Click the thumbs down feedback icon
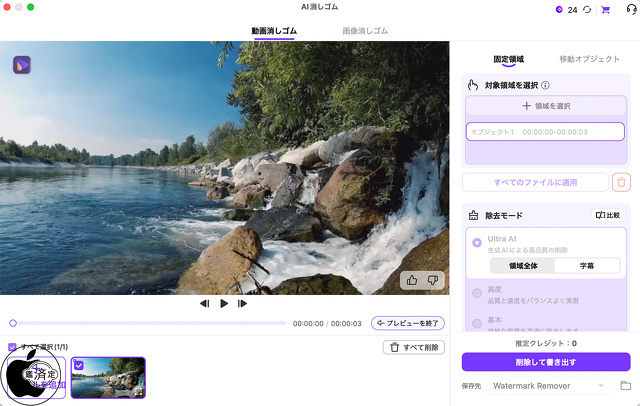The height and width of the screenshot is (406, 640). pyautogui.click(x=433, y=280)
